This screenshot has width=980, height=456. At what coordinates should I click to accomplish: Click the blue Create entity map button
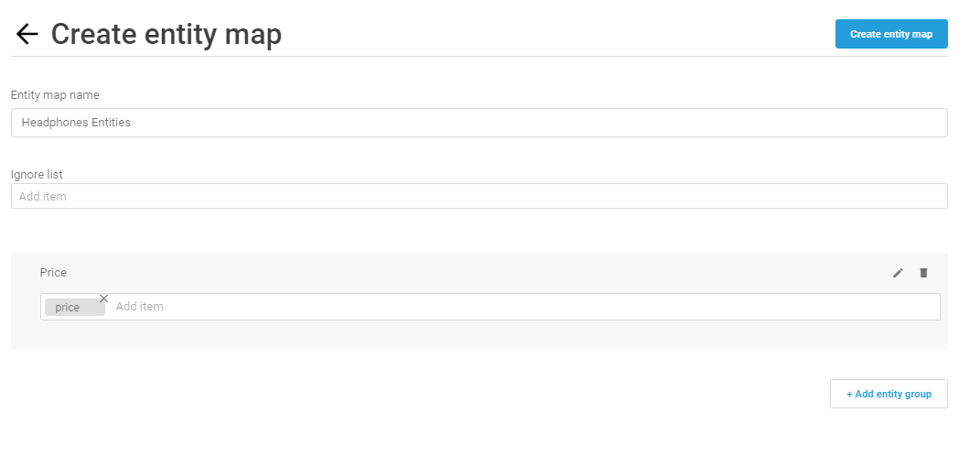tap(891, 34)
